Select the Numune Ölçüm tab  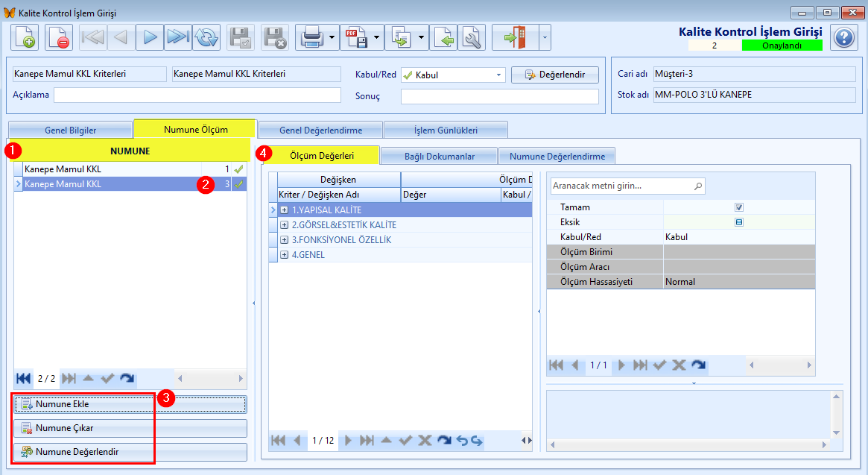195,129
